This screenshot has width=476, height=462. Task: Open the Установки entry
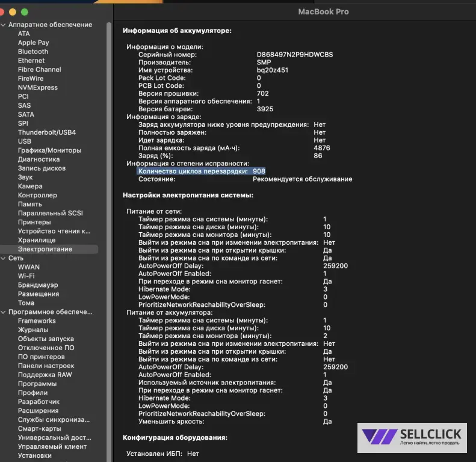click(35, 455)
